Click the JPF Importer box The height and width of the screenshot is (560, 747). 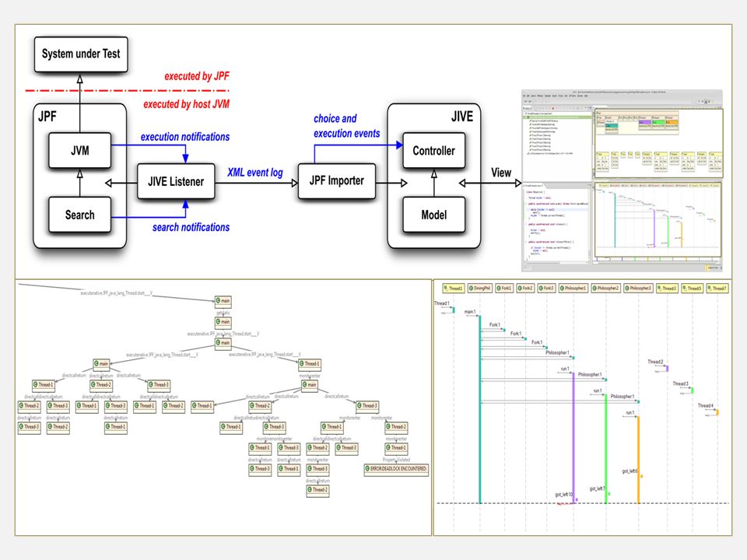point(336,181)
